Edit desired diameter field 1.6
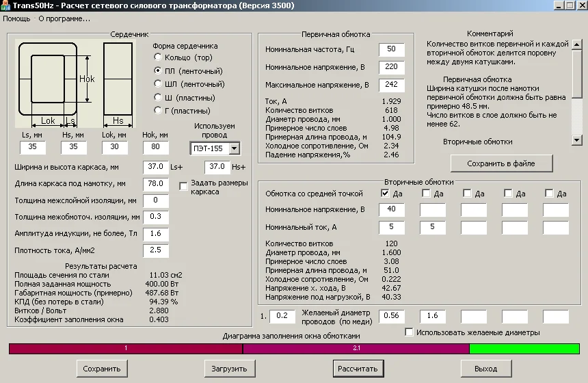The height and width of the screenshot is (383, 588). click(432, 316)
